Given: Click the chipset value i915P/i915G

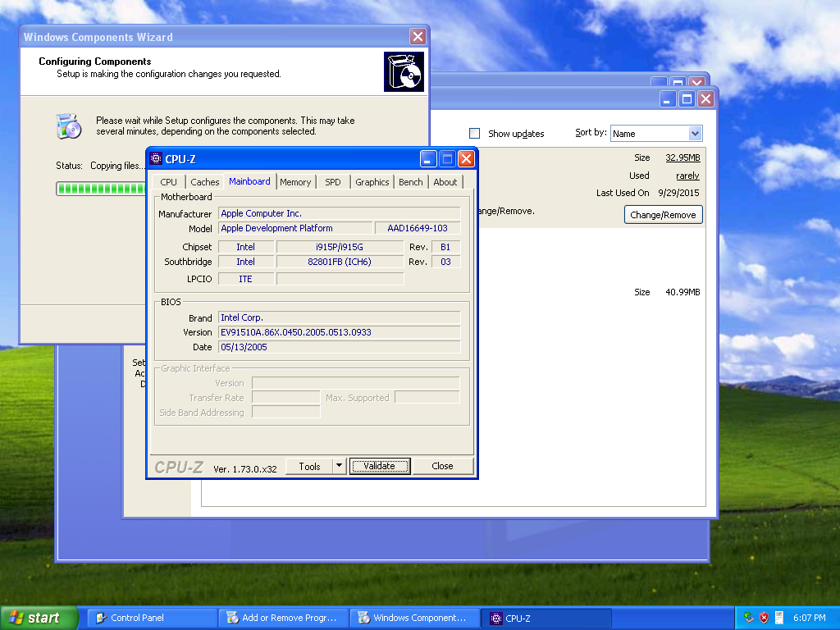Looking at the screenshot, I should [x=340, y=247].
